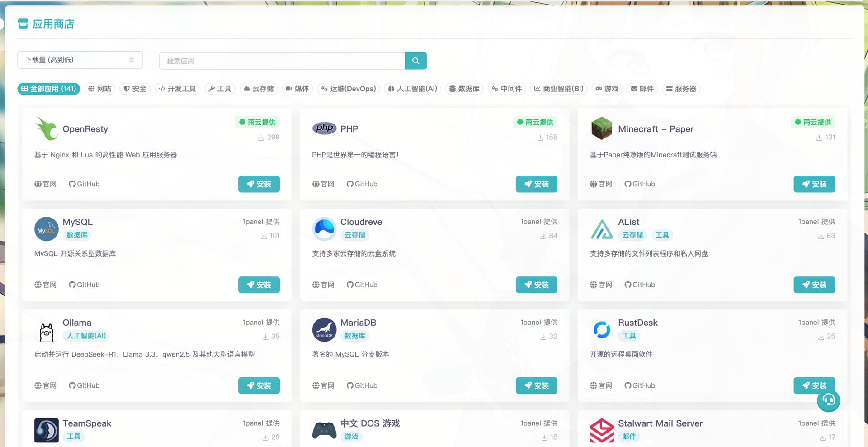
Task: Filter by 安全 category
Action: click(135, 89)
